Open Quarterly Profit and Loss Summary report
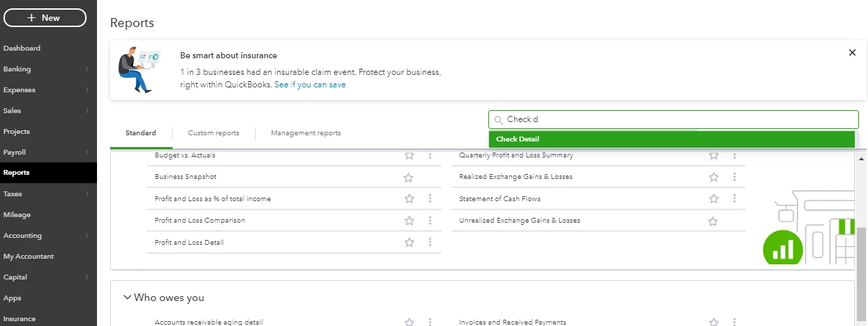 click(x=516, y=155)
